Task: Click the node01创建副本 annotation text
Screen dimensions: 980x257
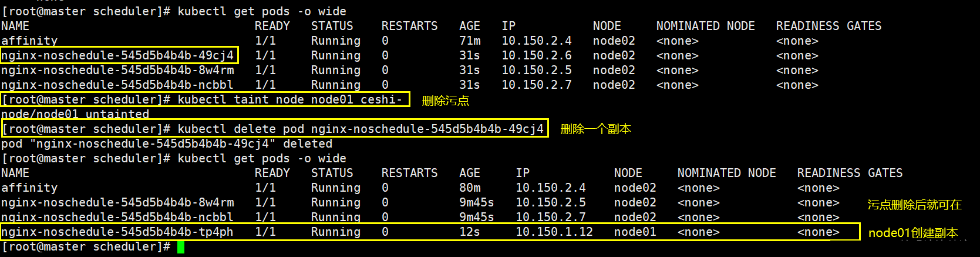Action: tap(912, 233)
